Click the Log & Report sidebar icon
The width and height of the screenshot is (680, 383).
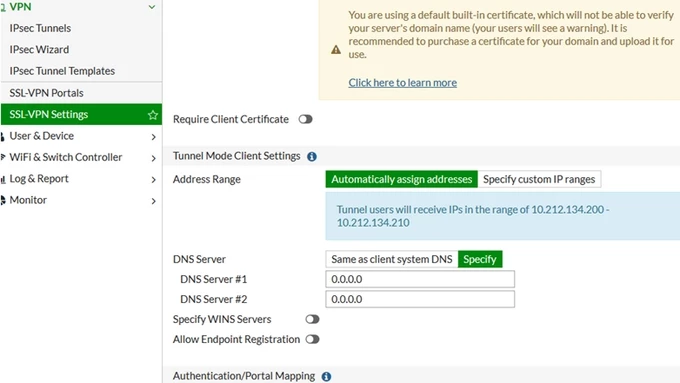(3, 179)
